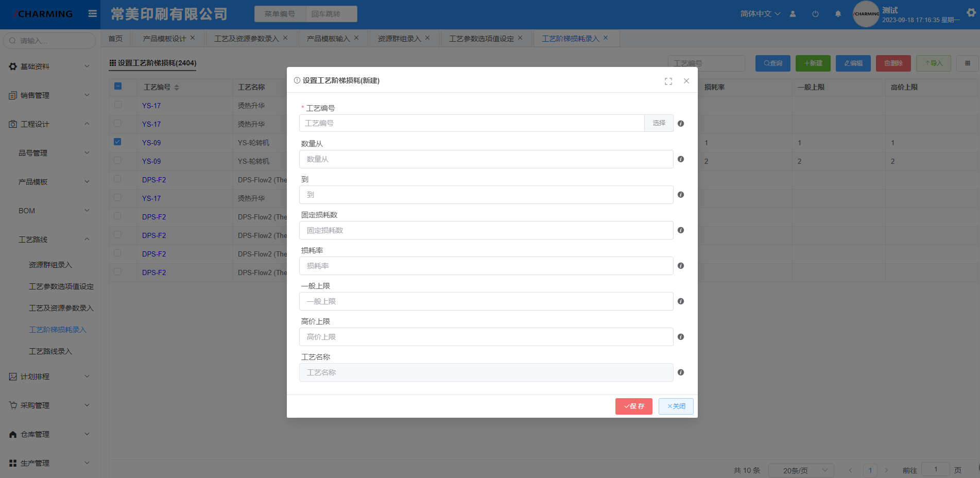
Task: Click the 关闭 button in dialog
Action: tap(676, 406)
